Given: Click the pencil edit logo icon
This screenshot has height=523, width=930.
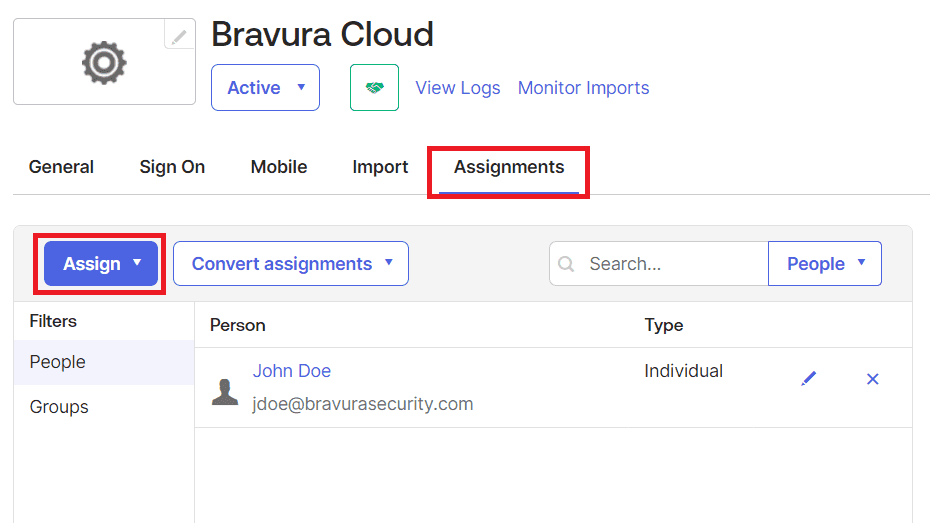Looking at the screenshot, I should 179,36.
